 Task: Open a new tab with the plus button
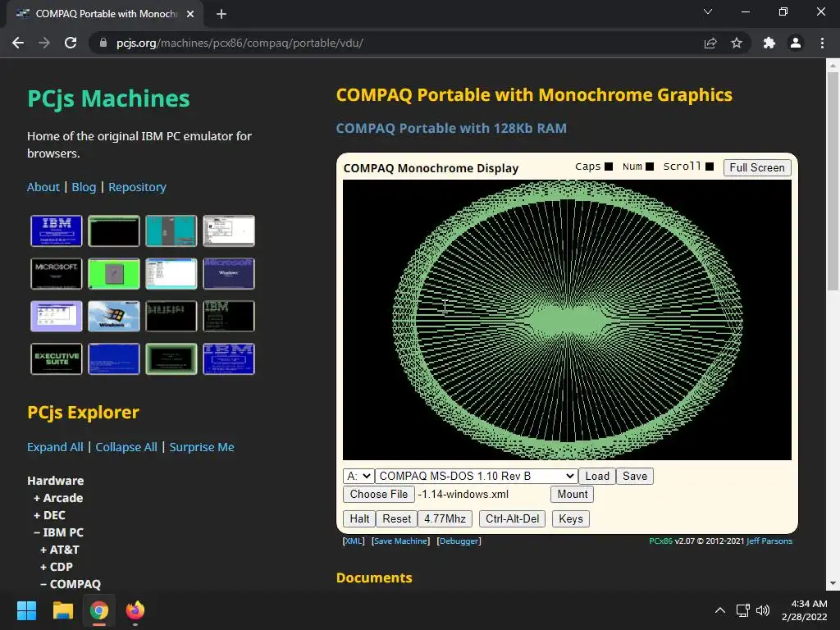[x=221, y=14]
